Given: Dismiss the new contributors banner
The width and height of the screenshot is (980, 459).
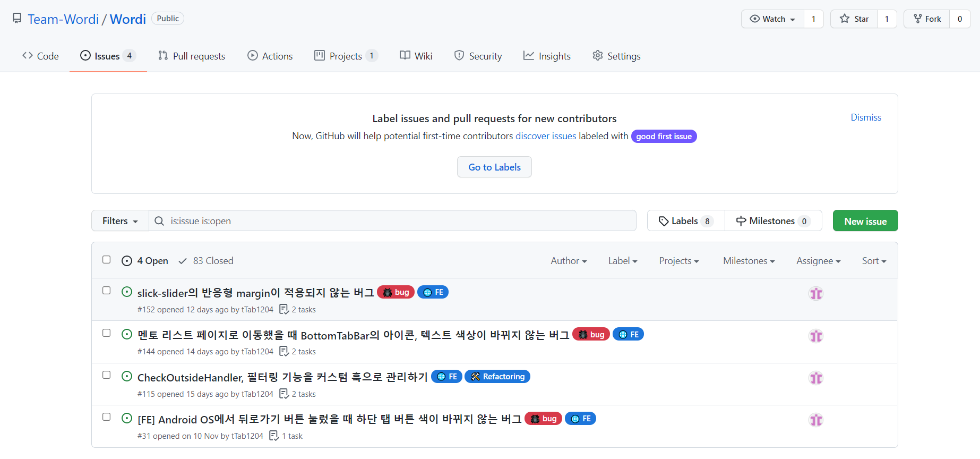Looking at the screenshot, I should tap(866, 117).
